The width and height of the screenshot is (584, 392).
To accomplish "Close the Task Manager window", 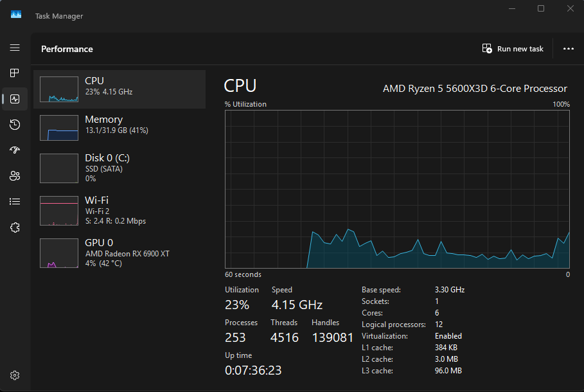I will 571,8.
